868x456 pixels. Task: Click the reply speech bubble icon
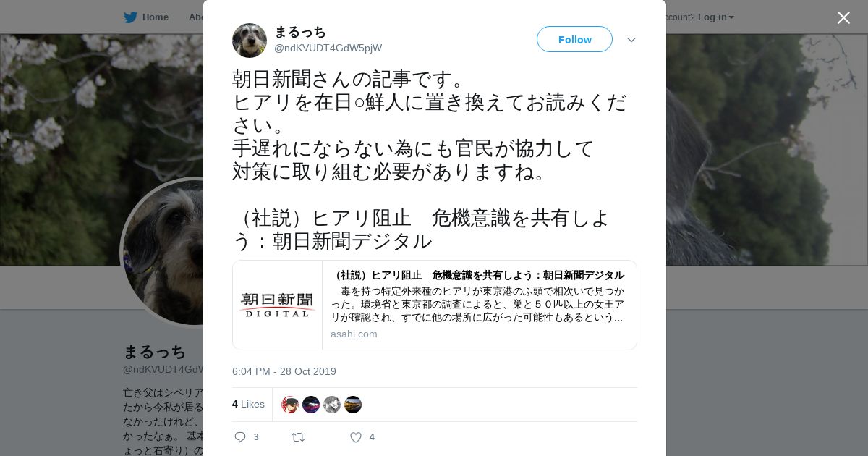240,437
